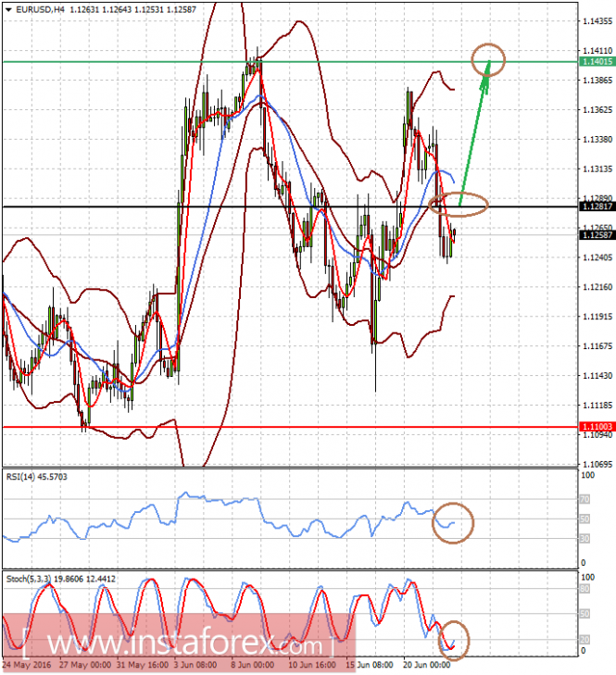Click the 24 May 2016 date label
This screenshot has height=675, width=616.
point(27,665)
